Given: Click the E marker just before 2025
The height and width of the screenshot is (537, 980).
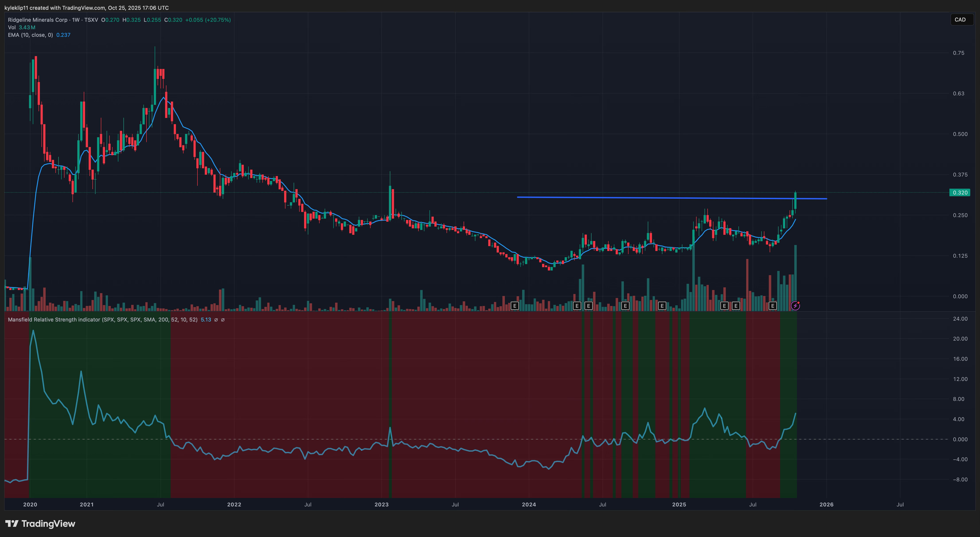Looking at the screenshot, I should point(662,306).
